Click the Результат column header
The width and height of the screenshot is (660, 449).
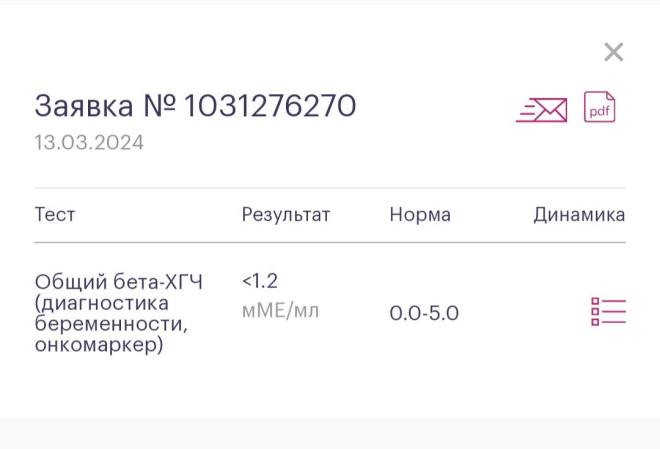click(x=286, y=215)
